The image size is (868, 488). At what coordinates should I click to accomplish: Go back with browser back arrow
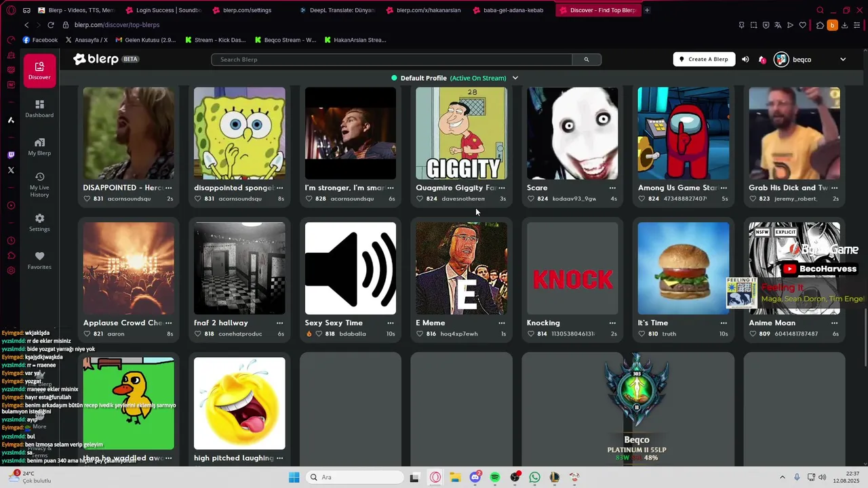coord(26,25)
